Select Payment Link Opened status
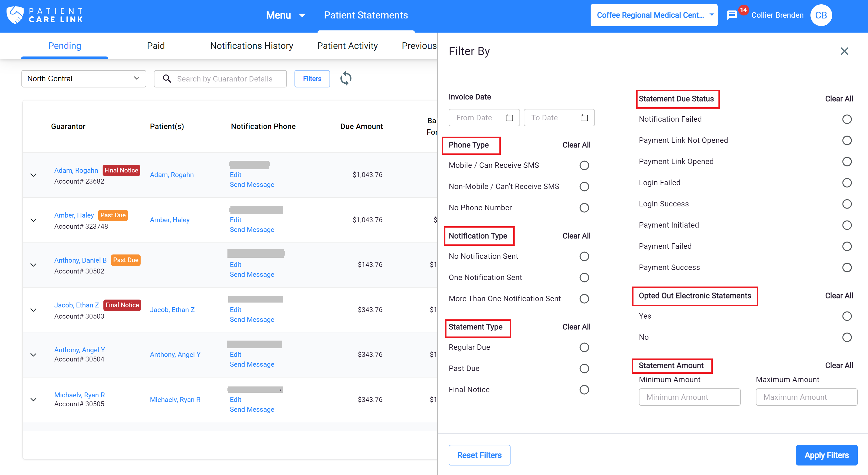868x475 pixels. [x=847, y=162]
